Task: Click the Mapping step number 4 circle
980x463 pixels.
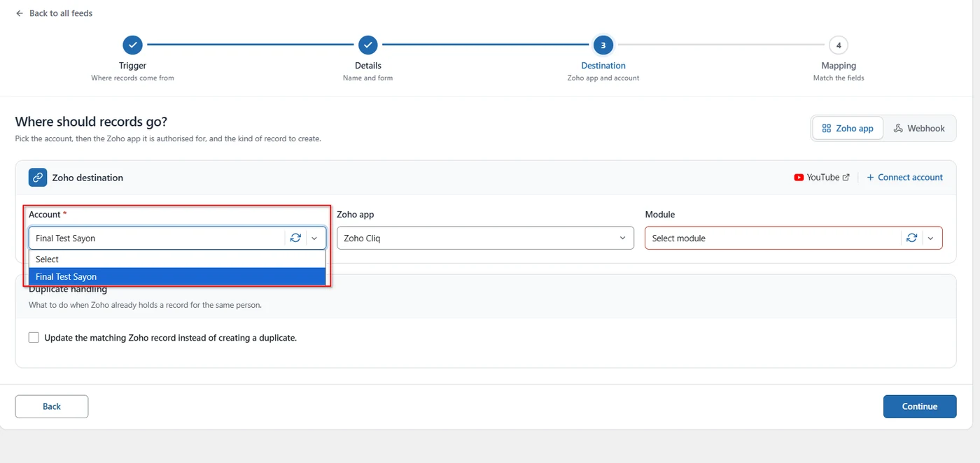Action: (x=839, y=45)
